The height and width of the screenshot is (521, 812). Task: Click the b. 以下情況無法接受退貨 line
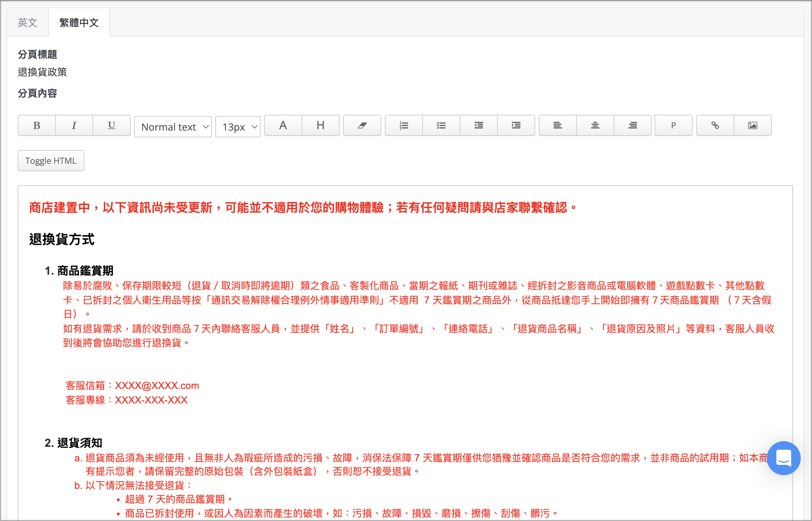click(133, 485)
